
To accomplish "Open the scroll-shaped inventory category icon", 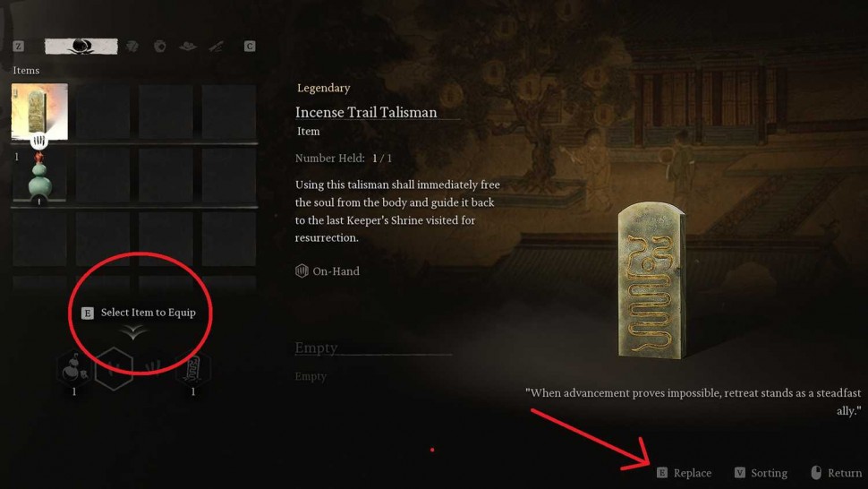I will pos(216,47).
